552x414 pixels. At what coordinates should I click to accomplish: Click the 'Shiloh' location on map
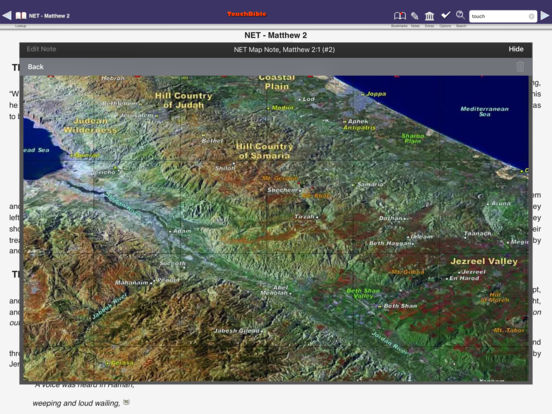pos(225,168)
